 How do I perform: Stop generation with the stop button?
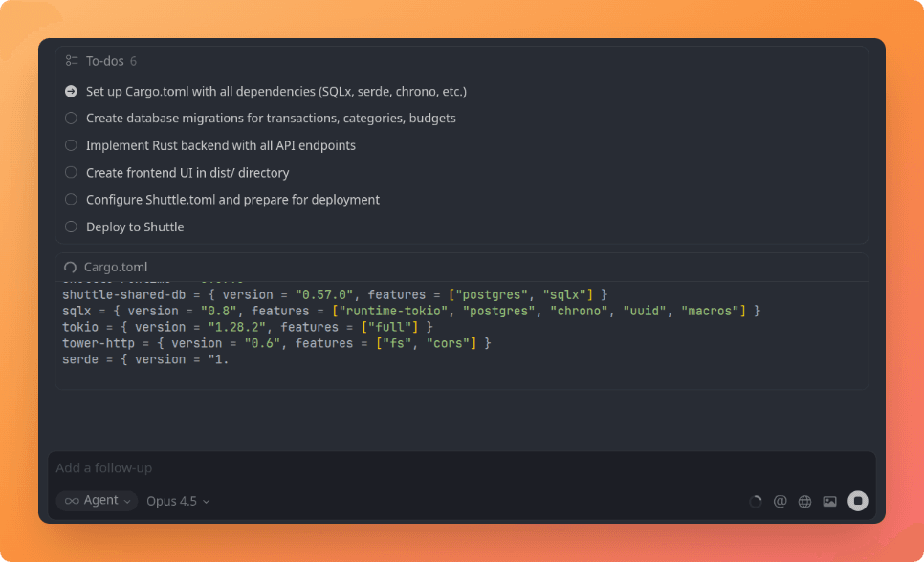857,501
